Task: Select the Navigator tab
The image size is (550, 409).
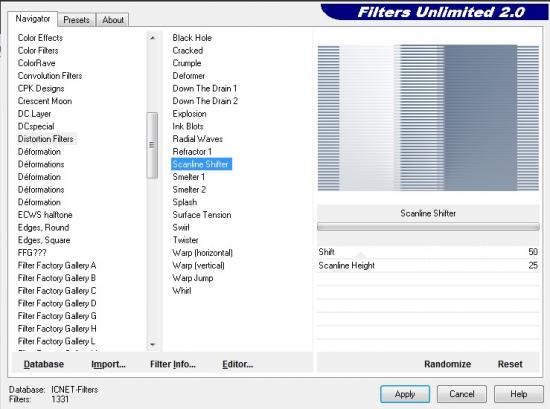Action: (33, 19)
